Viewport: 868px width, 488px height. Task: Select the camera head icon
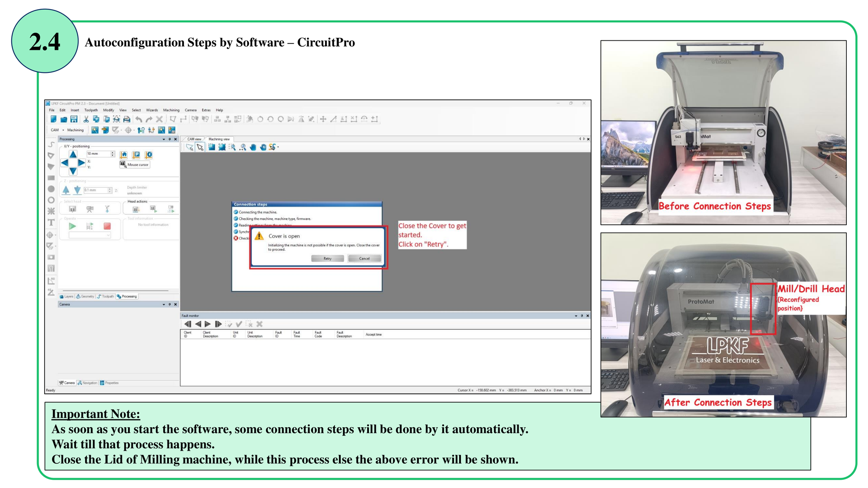click(x=90, y=209)
